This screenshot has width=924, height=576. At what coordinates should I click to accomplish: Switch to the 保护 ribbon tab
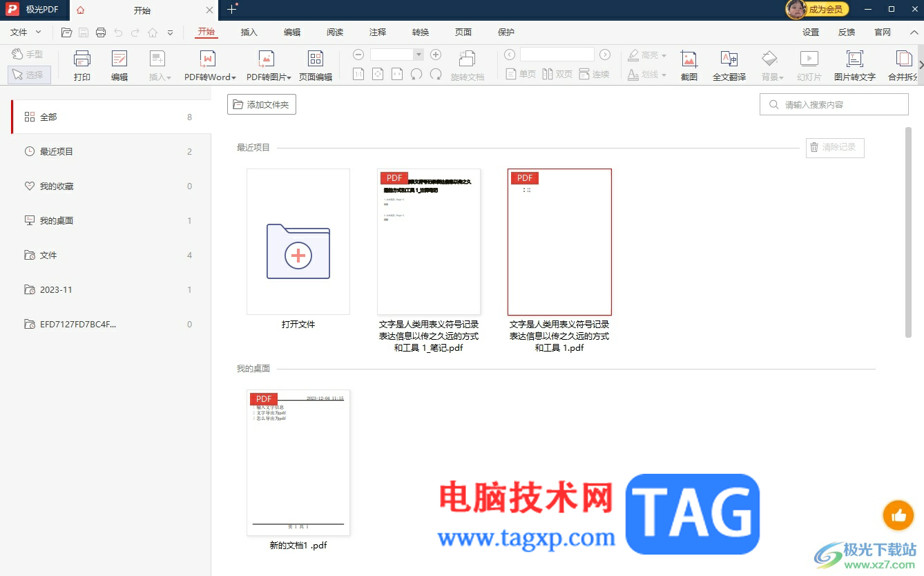pyautogui.click(x=506, y=32)
